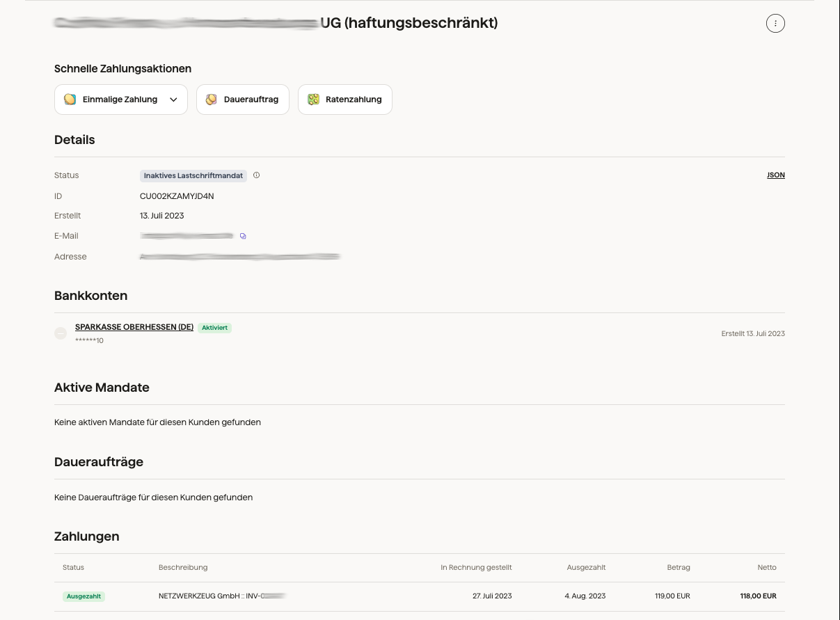This screenshot has height=620, width=840.
Task: Click the Keine aktiven Mandate message
Action: [x=157, y=422]
